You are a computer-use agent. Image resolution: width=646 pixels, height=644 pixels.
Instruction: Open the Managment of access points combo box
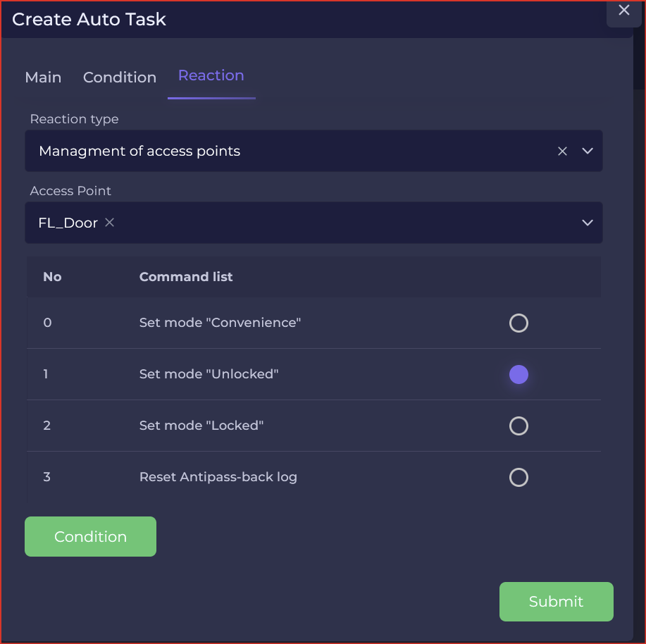313,151
